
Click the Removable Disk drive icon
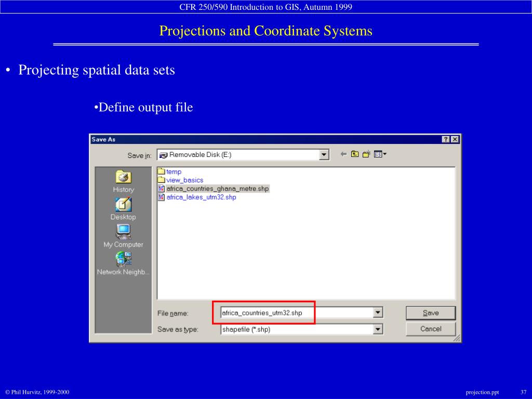[x=164, y=155]
